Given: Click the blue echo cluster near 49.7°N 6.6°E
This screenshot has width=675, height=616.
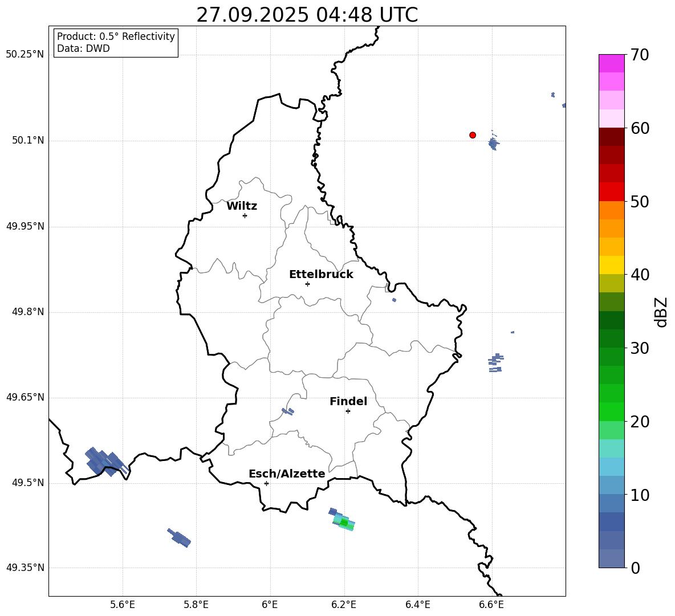Looking at the screenshot, I should (496, 362).
